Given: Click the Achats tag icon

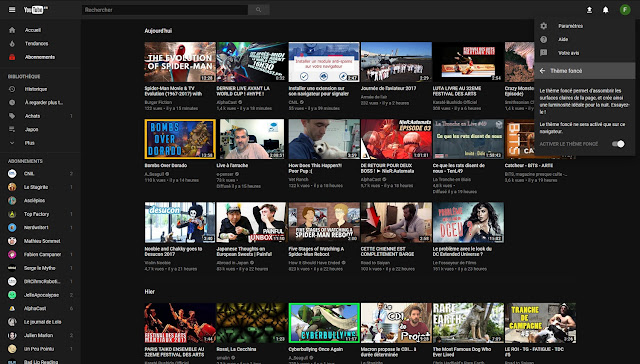Looking at the screenshot, I should coord(12,116).
